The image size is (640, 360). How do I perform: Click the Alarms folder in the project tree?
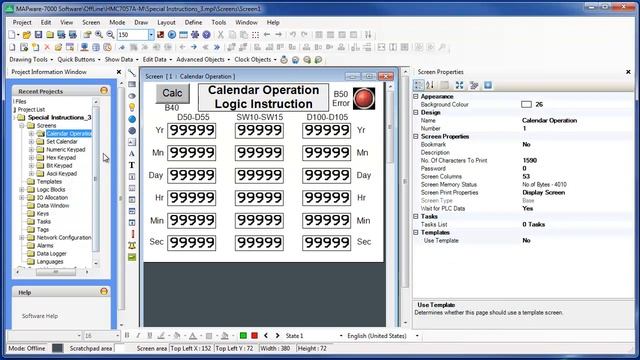coord(45,246)
